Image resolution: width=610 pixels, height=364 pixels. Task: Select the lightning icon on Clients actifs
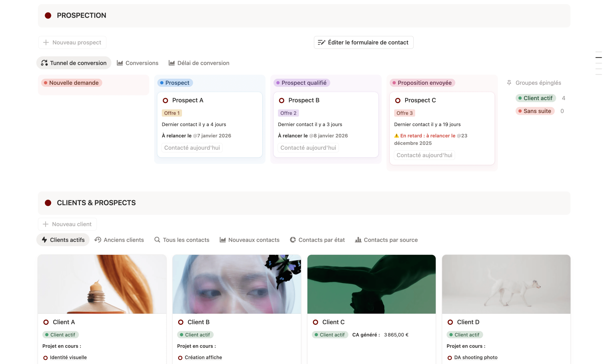point(45,240)
